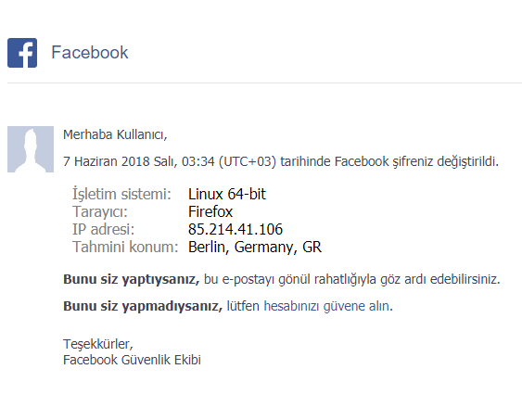The image size is (522, 420).
Task: Open the 'hesabınızı güvene alın' link
Action: point(328,306)
